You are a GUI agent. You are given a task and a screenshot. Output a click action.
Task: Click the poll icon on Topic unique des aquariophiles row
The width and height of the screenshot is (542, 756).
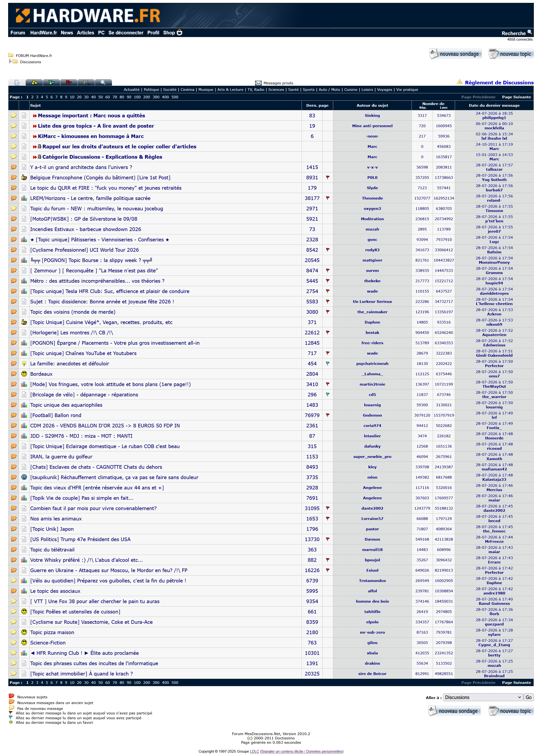tap(24, 405)
